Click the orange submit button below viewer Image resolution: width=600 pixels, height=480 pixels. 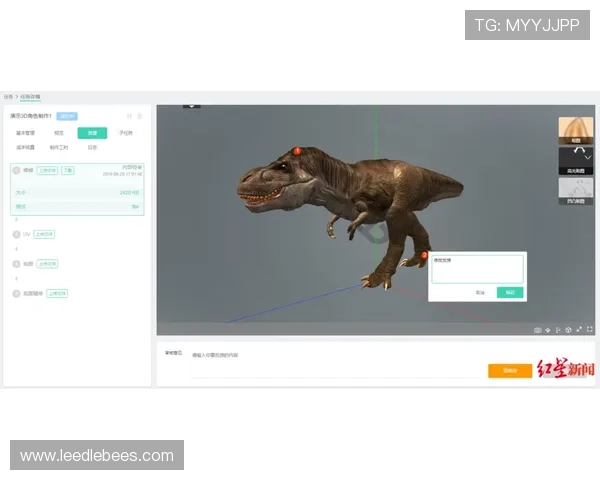tap(510, 370)
